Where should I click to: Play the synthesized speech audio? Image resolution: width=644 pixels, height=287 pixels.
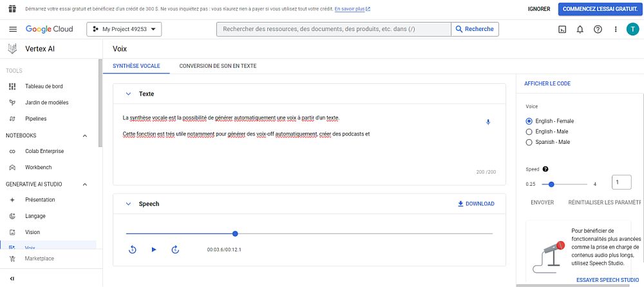tap(154, 250)
